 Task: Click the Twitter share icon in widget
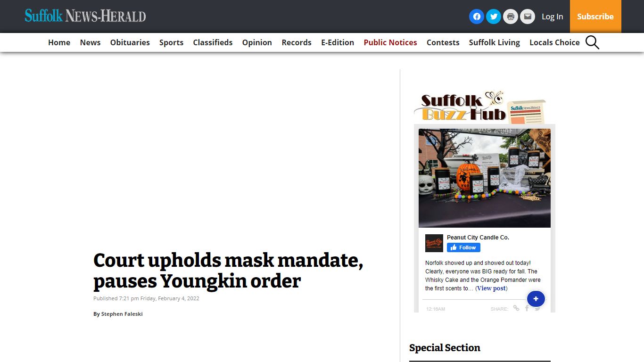click(x=538, y=309)
